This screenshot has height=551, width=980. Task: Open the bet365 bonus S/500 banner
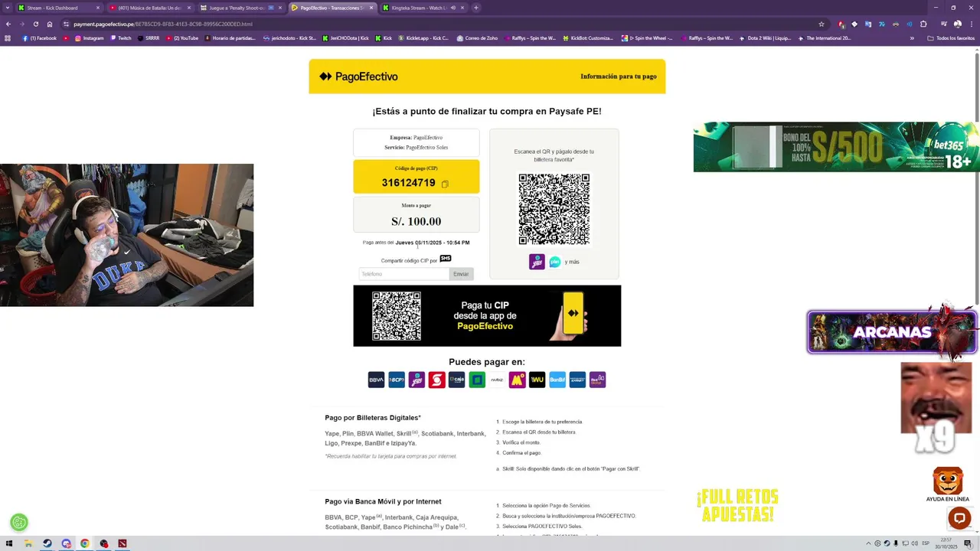[836, 147]
